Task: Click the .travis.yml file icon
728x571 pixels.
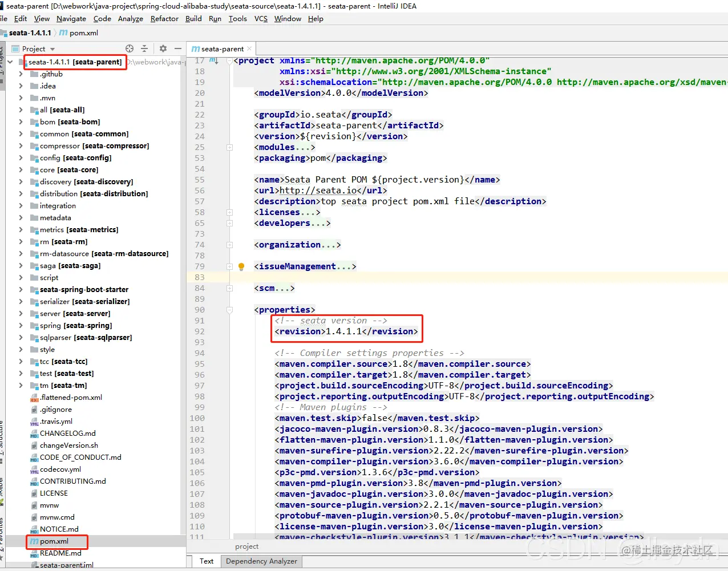Action: [x=34, y=422]
